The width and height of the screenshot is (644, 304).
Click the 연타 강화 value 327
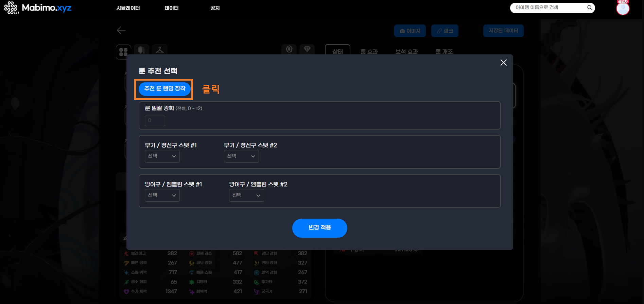coord(302,263)
